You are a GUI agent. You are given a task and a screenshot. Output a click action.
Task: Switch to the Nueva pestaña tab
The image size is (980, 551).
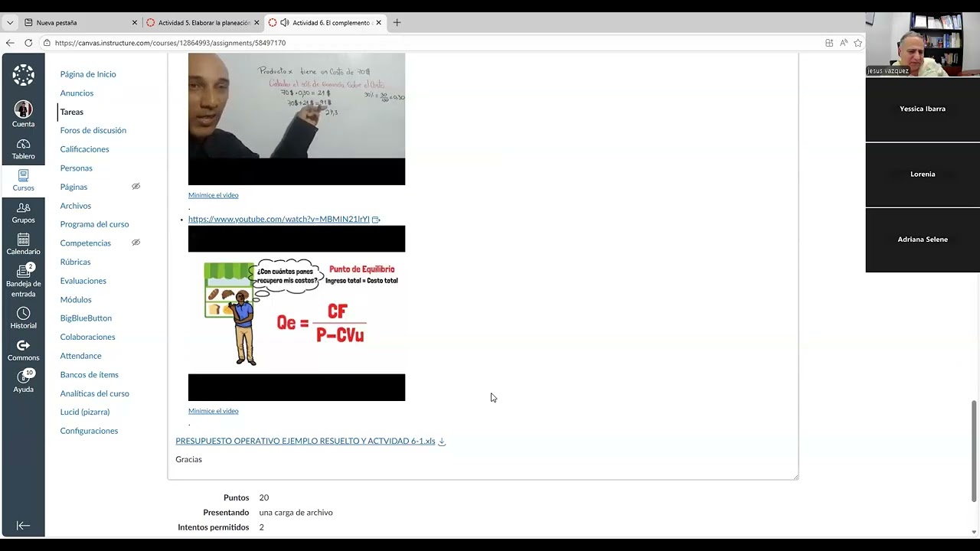point(80,23)
